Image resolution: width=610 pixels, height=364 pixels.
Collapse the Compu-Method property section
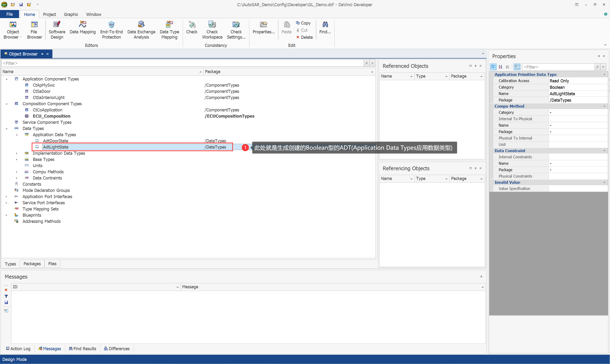[x=604, y=106]
